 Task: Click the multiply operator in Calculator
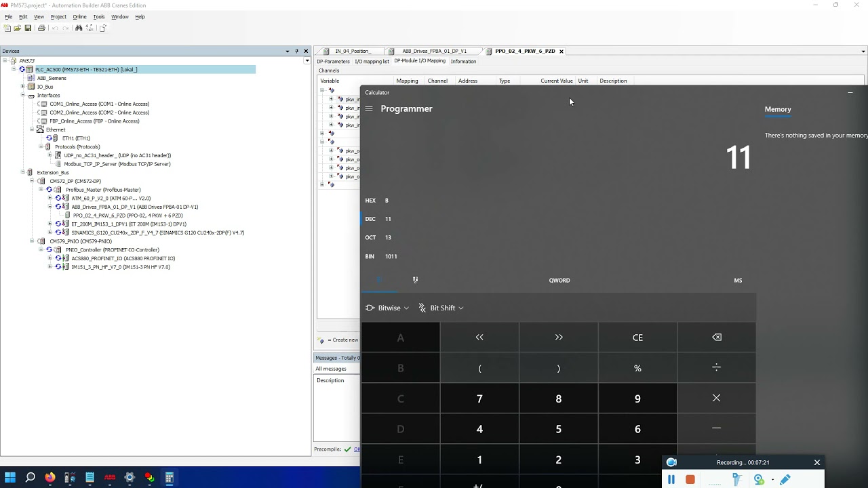(717, 398)
